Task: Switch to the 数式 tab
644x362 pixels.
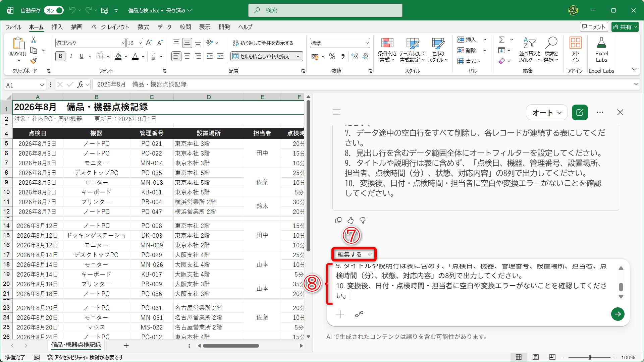Action: click(x=144, y=27)
